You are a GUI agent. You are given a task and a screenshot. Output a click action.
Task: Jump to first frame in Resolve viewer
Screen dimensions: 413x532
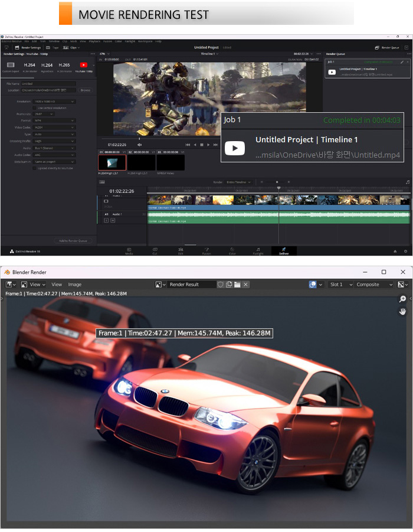click(188, 145)
